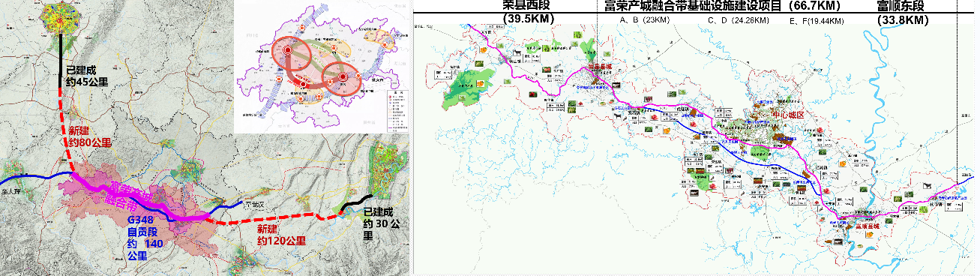Click the 富荣产城融合带基础设施建设项目 title
Image resolution: width=980 pixels, height=276 pixels.
pyautogui.click(x=693, y=6)
